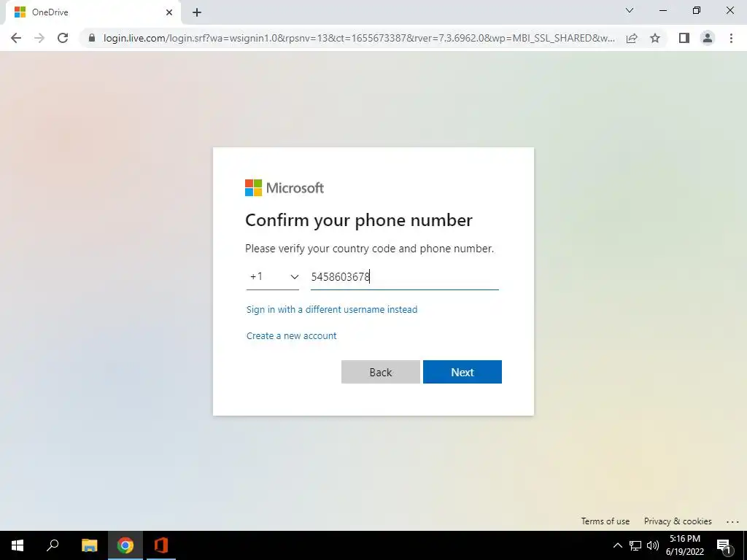Click Sign in with a different username instead
Screen dimensions: 747x560
tap(332, 309)
